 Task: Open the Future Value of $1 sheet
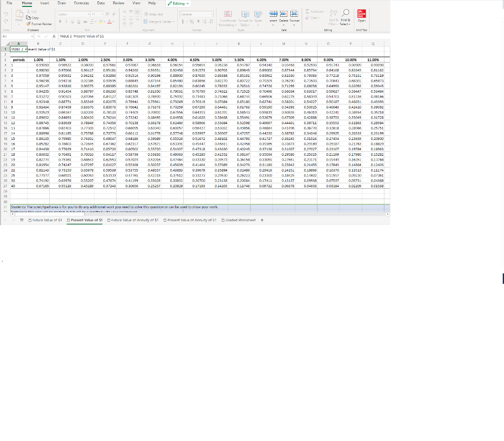click(45, 220)
